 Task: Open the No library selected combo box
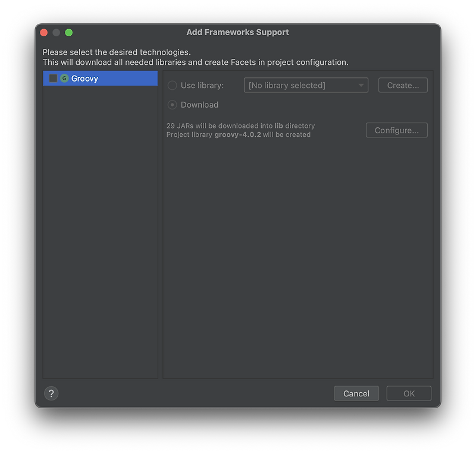[305, 85]
